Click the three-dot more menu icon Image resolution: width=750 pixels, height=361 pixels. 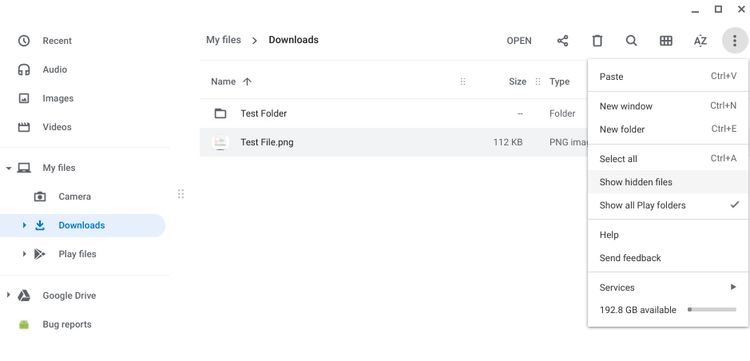click(735, 41)
